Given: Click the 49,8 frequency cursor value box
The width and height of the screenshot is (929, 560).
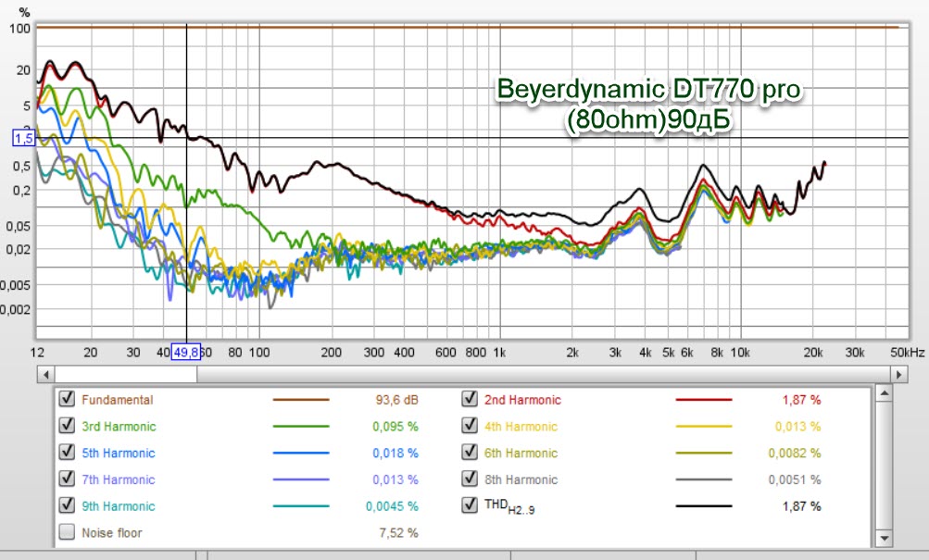Looking at the screenshot, I should 186,353.
